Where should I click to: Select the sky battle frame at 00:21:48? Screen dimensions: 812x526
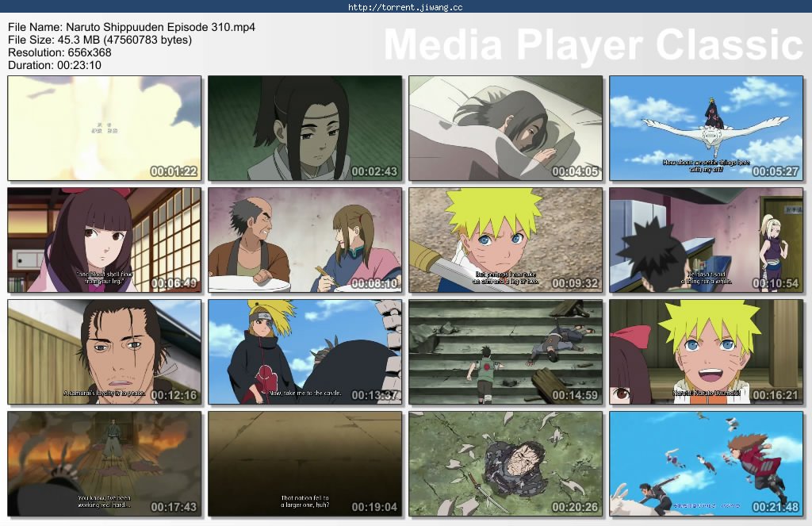coord(706,464)
